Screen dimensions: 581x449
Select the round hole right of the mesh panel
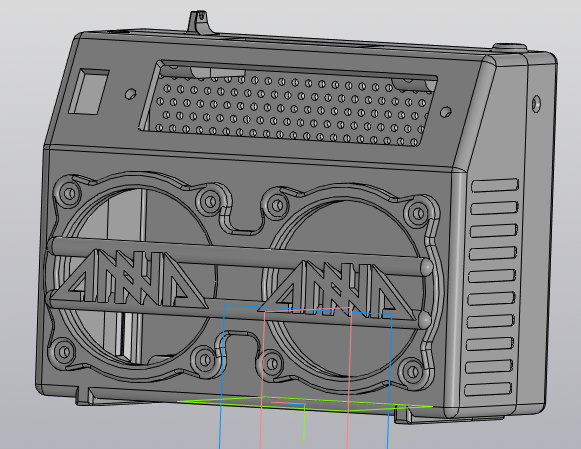pyautogui.click(x=445, y=112)
